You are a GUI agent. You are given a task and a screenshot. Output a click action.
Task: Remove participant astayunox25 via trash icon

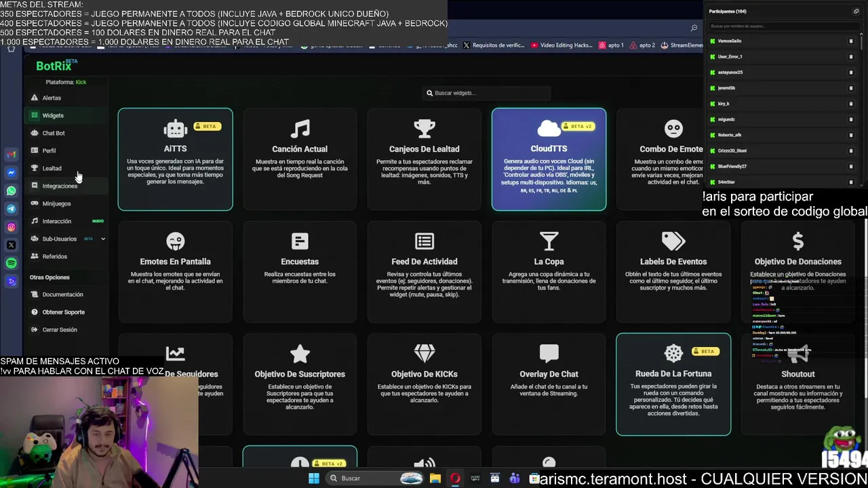[x=851, y=72]
